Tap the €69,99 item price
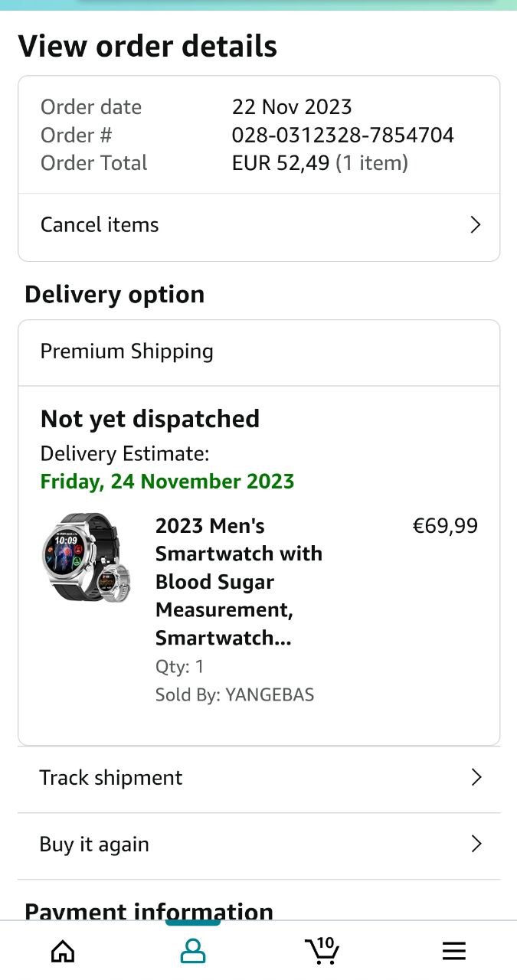 tap(445, 526)
